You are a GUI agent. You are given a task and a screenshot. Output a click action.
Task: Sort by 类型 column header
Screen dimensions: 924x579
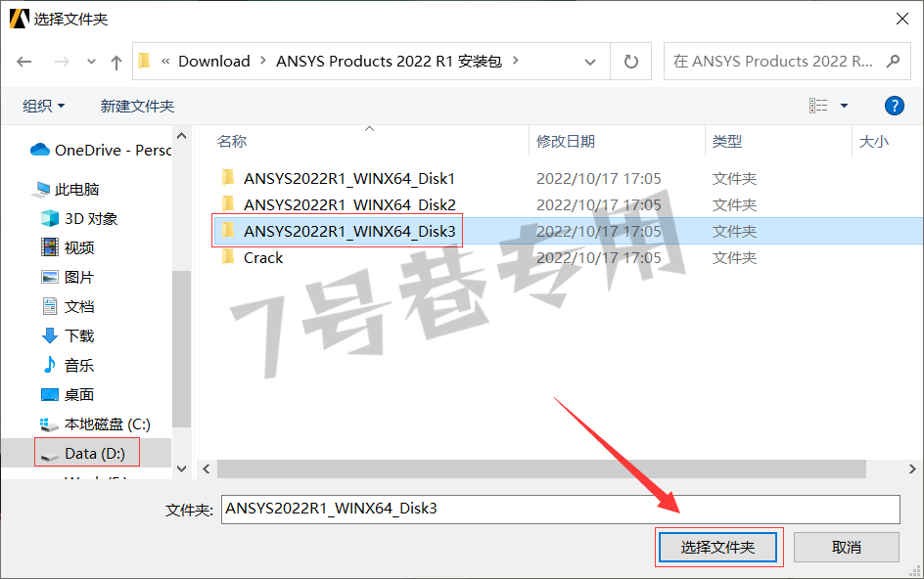[x=726, y=142]
